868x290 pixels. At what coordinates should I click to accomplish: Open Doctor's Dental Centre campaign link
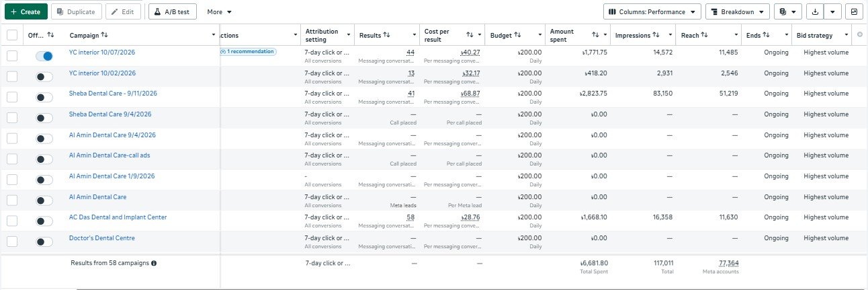coord(102,238)
